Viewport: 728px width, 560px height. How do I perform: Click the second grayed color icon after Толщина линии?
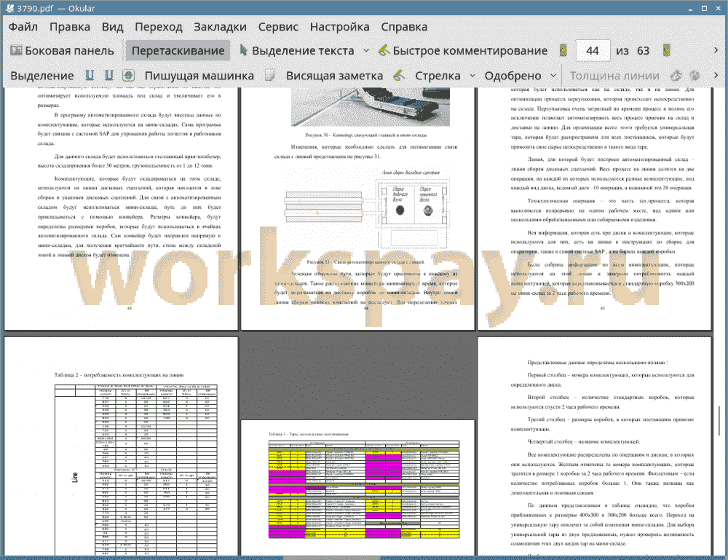[695, 75]
